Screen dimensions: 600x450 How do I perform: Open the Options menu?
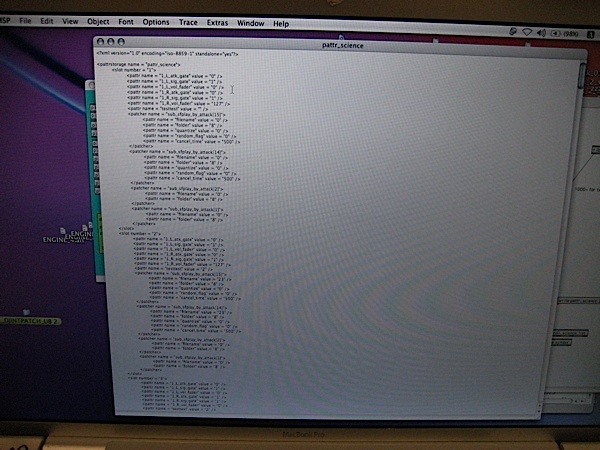(156, 22)
